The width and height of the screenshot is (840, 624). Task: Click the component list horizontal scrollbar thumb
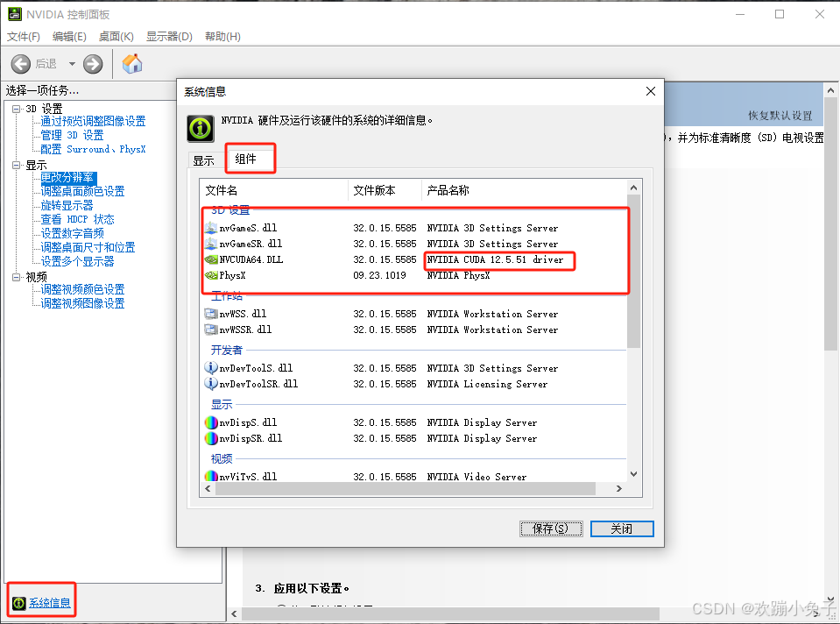406,488
